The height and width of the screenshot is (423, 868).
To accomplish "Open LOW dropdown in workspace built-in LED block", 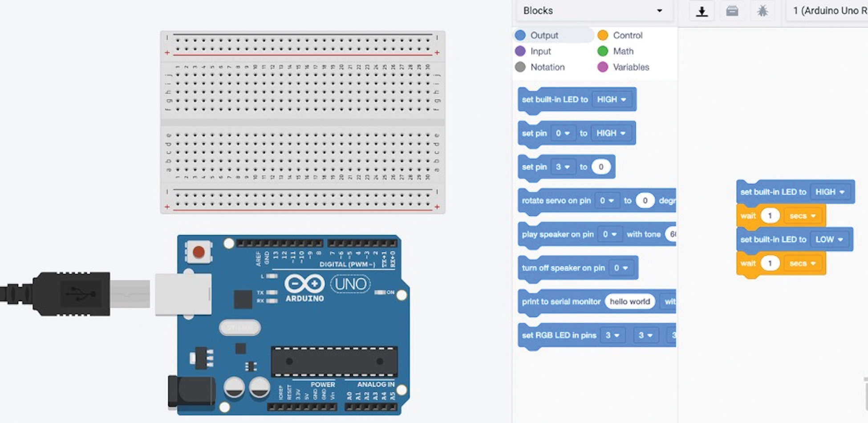I will click(829, 240).
